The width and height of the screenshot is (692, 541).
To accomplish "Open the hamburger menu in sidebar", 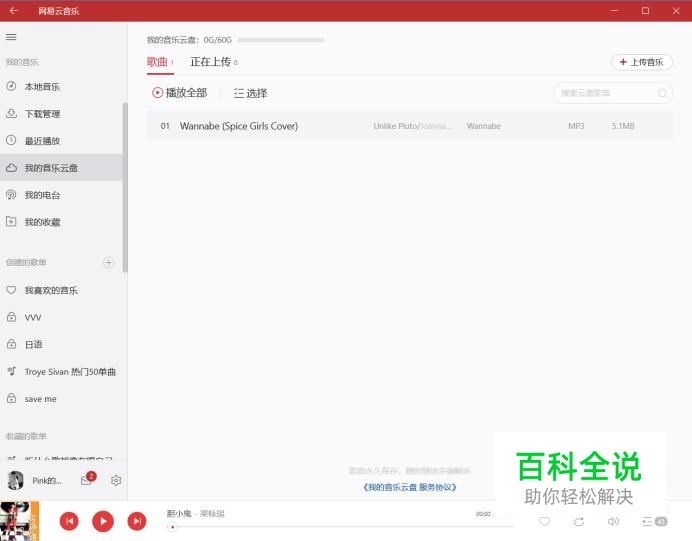I will (x=11, y=37).
